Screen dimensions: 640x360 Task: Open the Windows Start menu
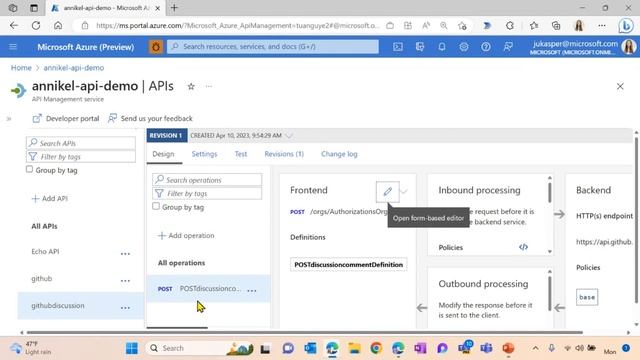click(132, 348)
